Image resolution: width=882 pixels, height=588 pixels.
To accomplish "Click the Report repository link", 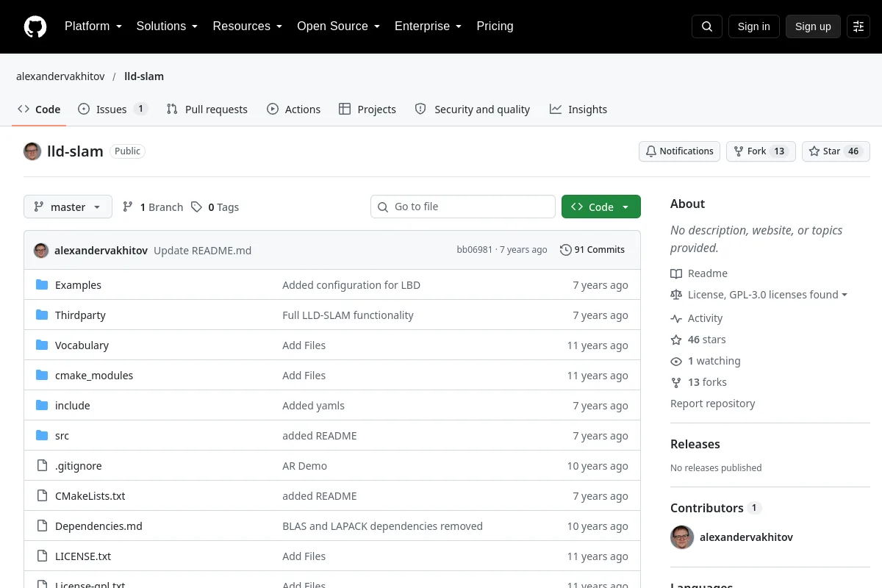I will click(x=712, y=404).
